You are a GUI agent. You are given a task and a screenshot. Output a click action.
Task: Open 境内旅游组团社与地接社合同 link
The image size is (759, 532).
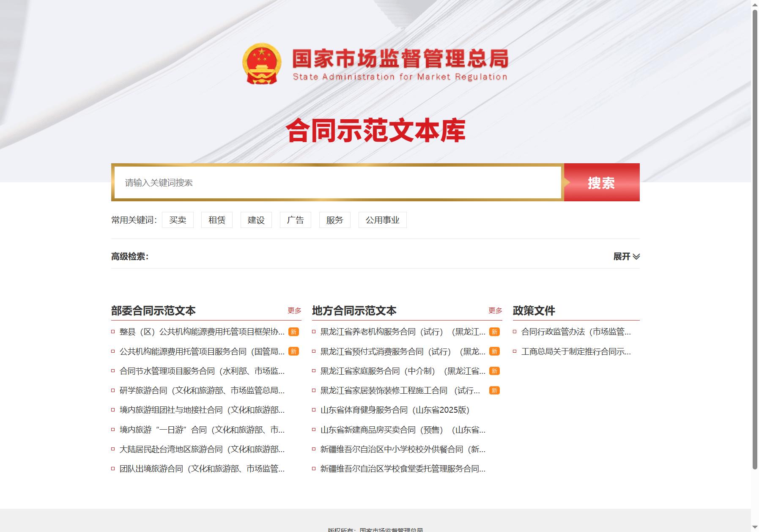[202, 410]
